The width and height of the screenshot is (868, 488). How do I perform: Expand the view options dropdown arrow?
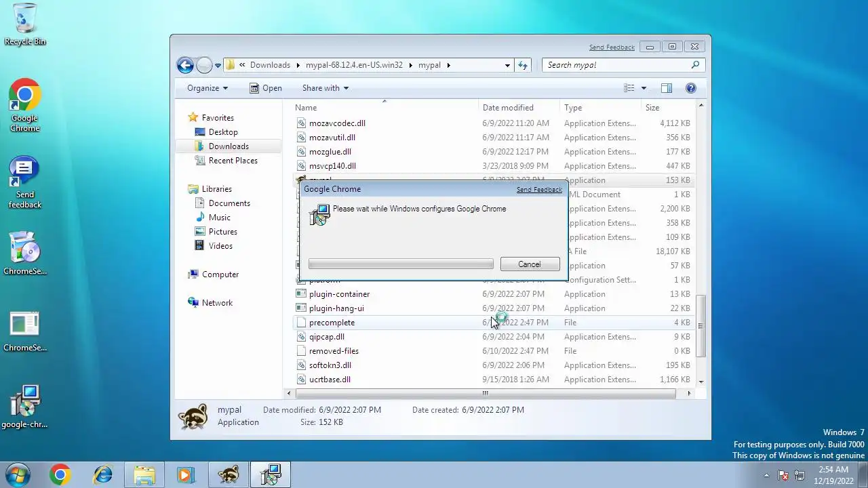click(x=644, y=88)
